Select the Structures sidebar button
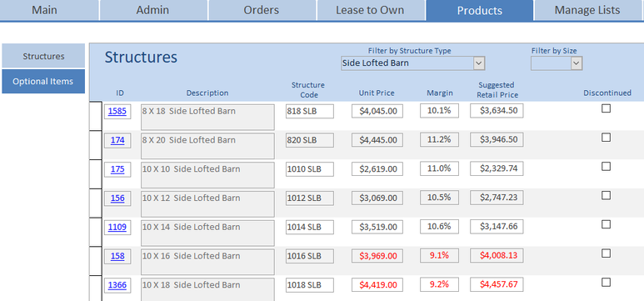 tap(43, 56)
